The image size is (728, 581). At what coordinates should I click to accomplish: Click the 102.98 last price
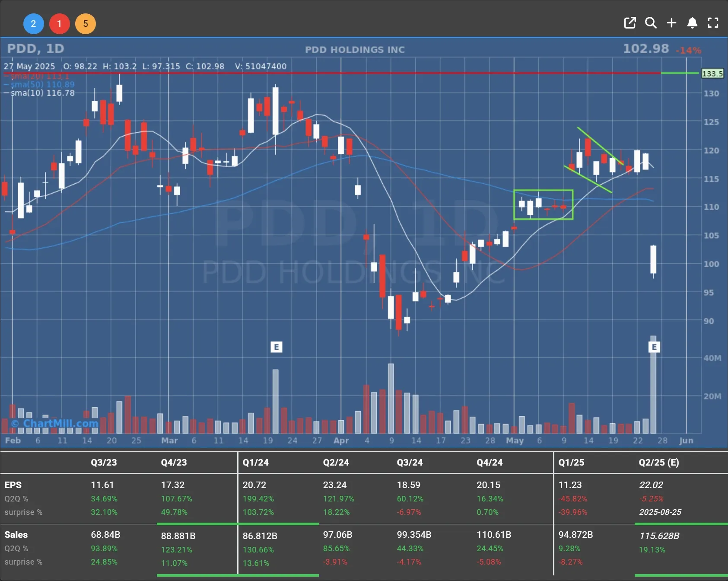point(645,49)
